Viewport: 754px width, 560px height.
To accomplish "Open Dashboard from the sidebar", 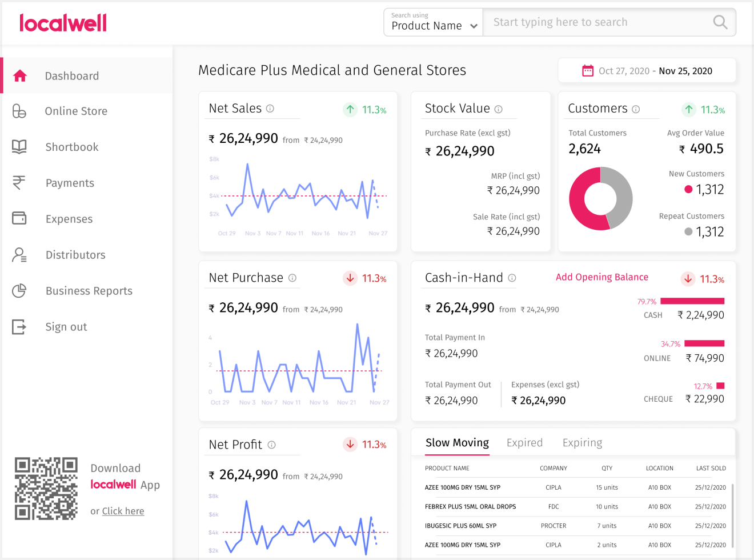I will pos(72,76).
